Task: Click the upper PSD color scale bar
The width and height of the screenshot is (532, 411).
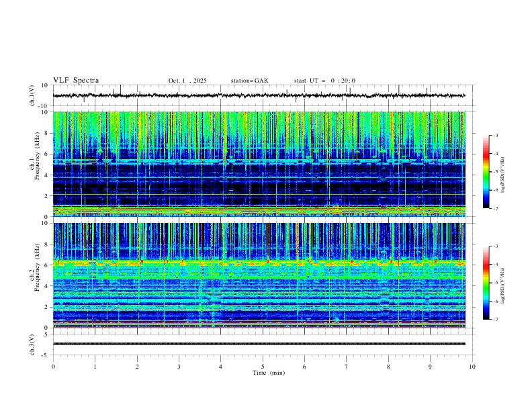Action: click(x=486, y=172)
